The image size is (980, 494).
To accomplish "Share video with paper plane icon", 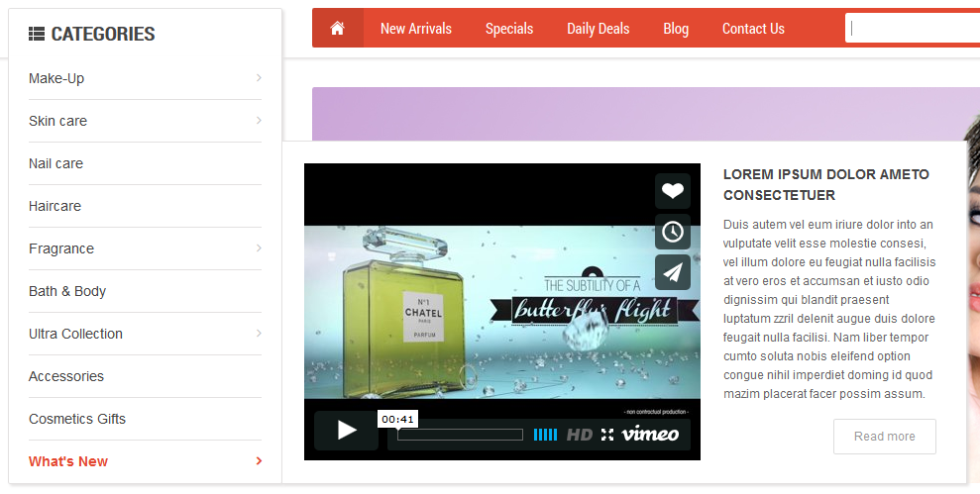I will 673,272.
